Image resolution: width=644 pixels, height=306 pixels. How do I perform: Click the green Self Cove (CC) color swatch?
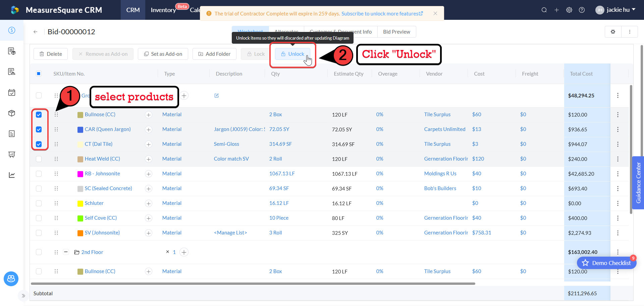coord(80,218)
